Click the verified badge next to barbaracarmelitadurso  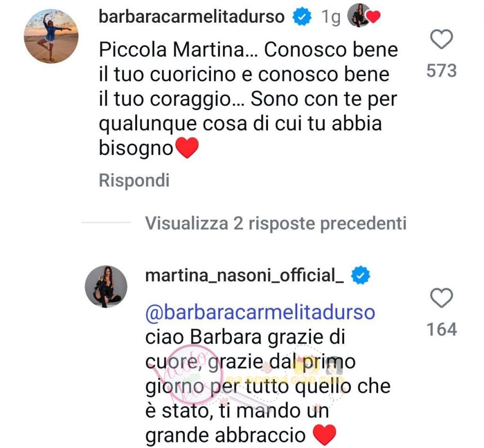pyautogui.click(x=302, y=17)
